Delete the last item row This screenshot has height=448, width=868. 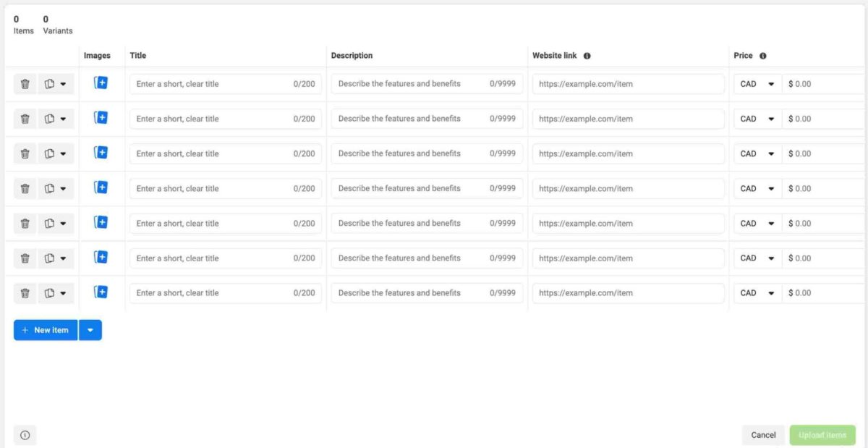[25, 292]
